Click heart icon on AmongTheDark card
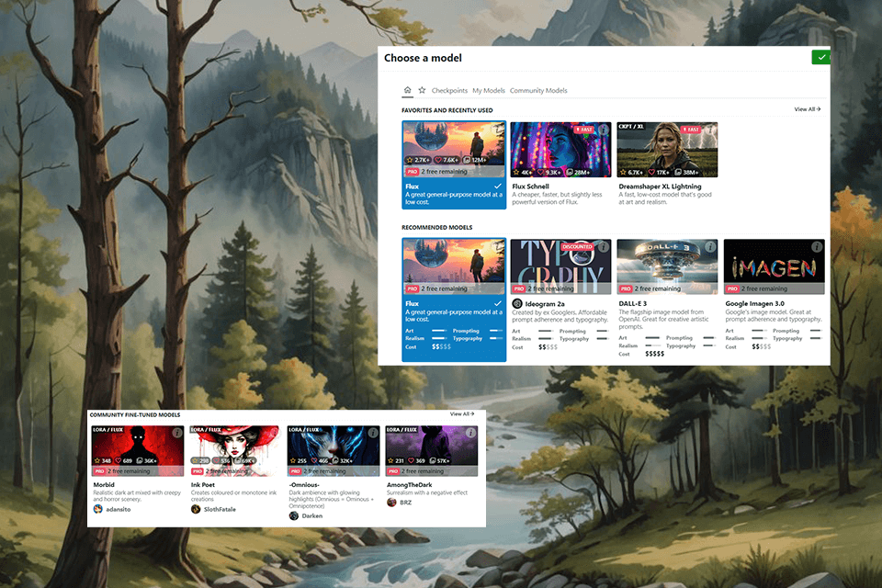 [412, 460]
